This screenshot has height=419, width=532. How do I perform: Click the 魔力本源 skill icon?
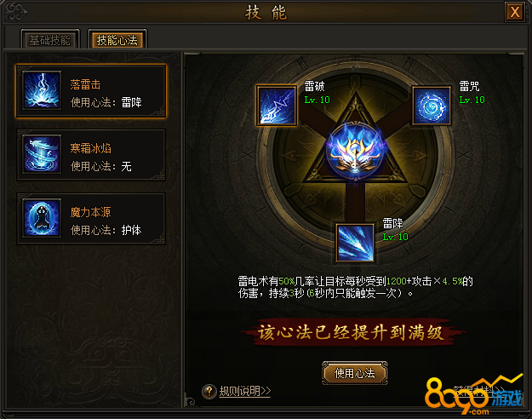click(x=42, y=218)
